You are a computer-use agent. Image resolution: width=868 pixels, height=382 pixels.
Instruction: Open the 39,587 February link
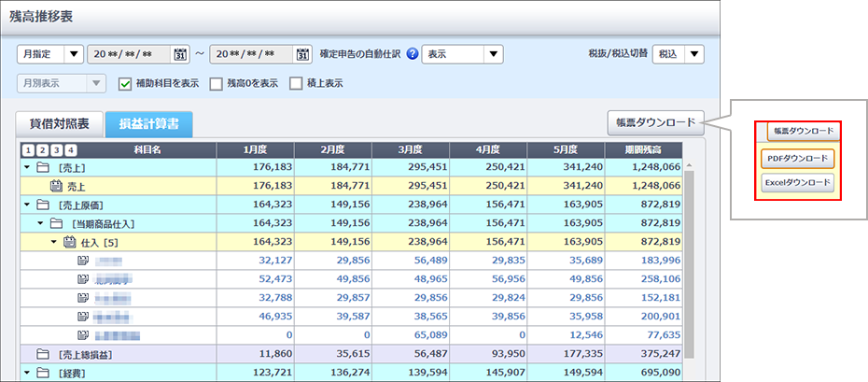tap(355, 317)
